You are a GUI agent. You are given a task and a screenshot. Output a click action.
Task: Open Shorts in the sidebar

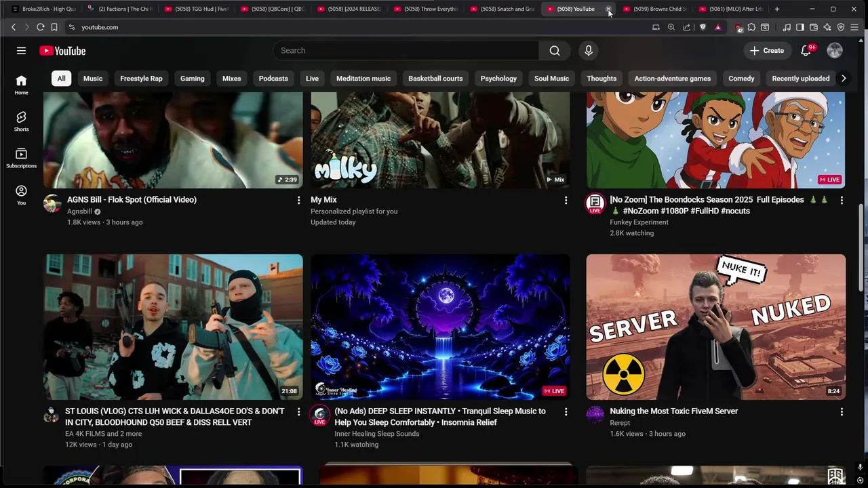click(x=22, y=121)
